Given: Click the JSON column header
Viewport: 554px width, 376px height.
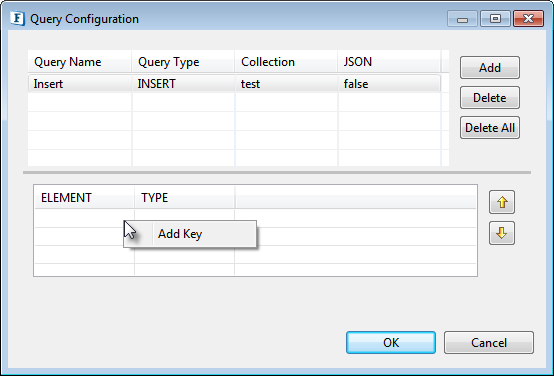Looking at the screenshot, I should click(x=389, y=62).
